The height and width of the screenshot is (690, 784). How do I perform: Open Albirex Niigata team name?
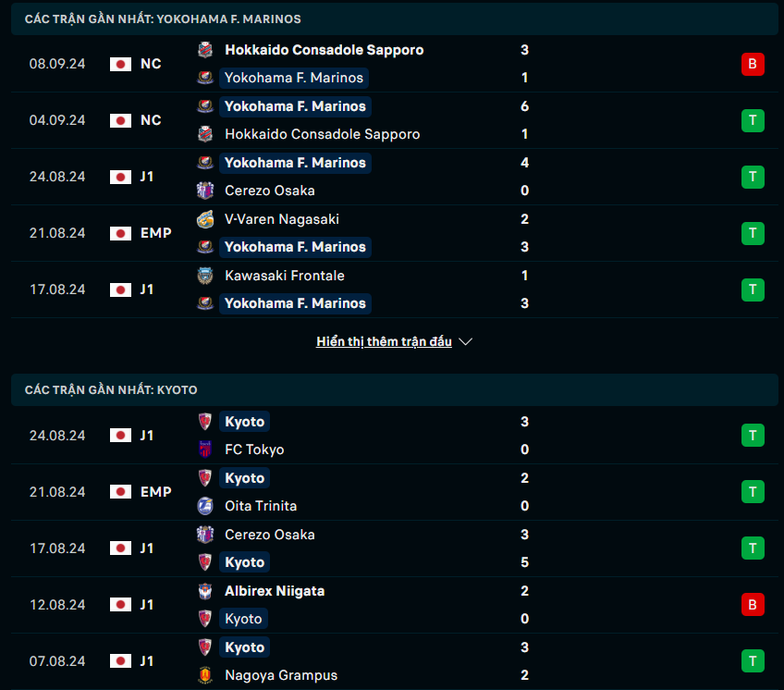coord(275,591)
